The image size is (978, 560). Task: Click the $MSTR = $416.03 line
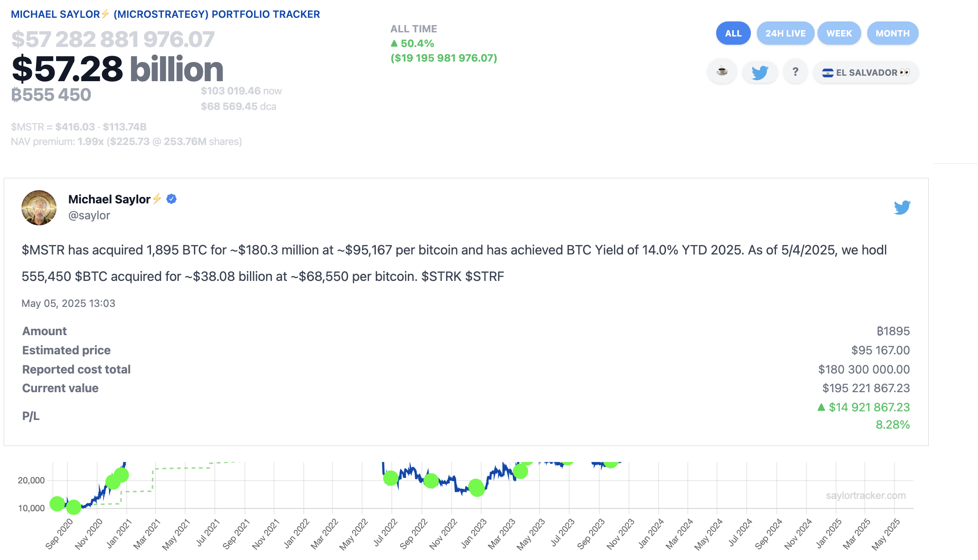click(x=78, y=127)
